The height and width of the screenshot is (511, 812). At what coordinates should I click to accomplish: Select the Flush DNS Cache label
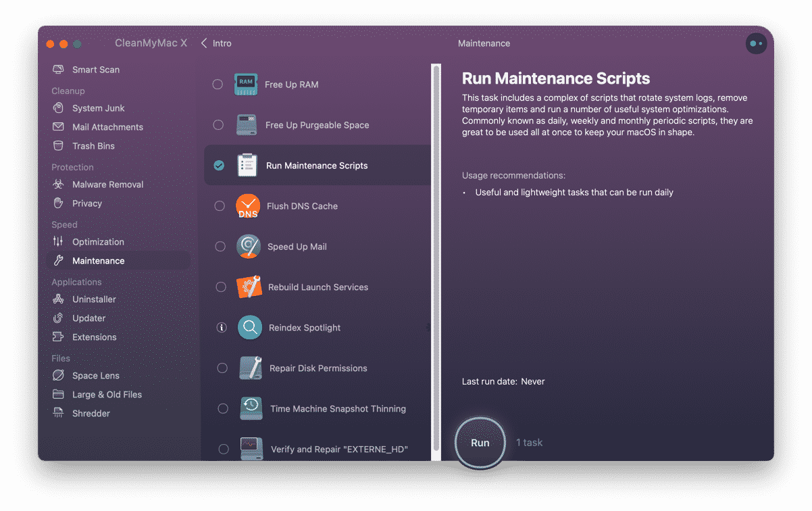tap(302, 206)
